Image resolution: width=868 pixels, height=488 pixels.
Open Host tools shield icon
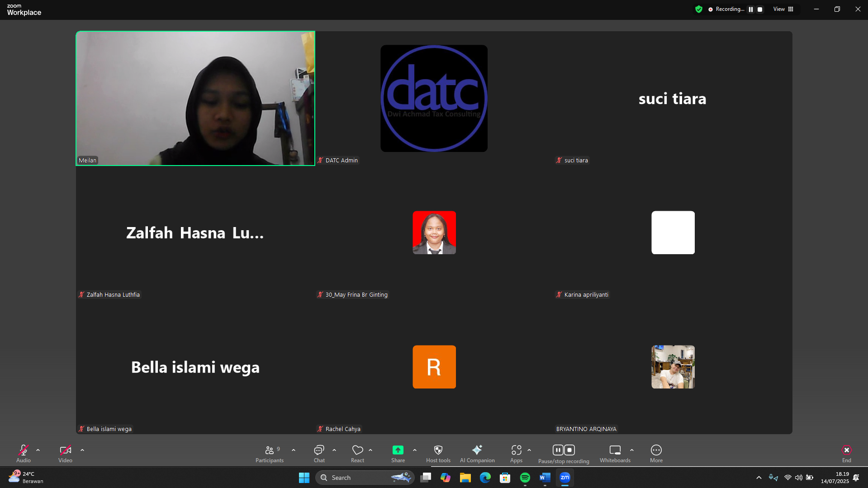438,453
